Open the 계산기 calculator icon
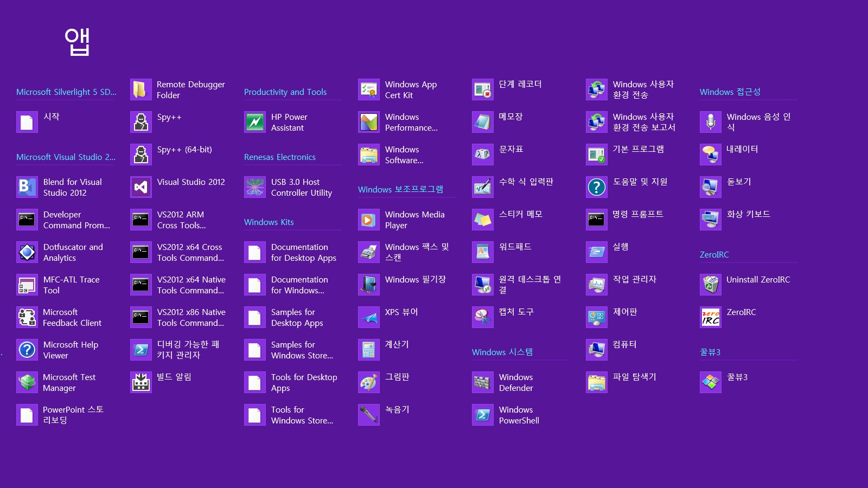868x488 pixels. tap(369, 350)
